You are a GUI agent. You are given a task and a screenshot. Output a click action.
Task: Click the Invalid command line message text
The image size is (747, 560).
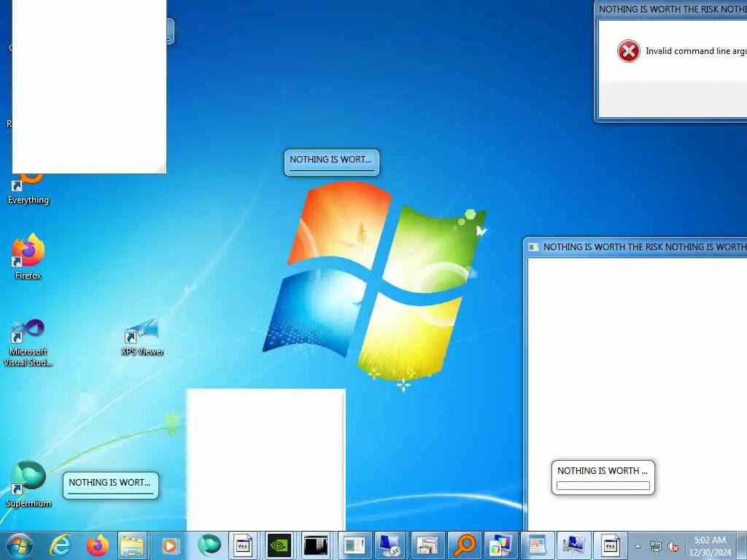[x=696, y=51]
